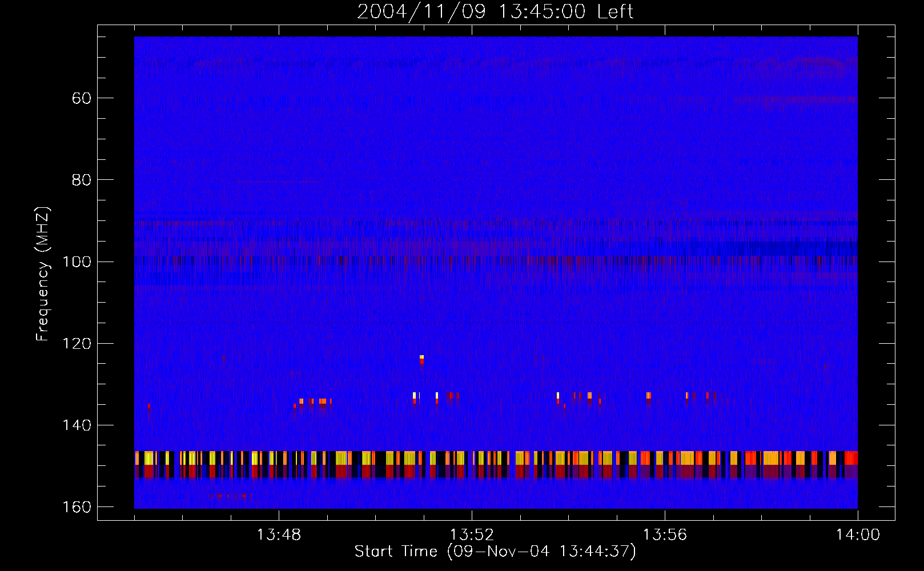Image resolution: width=924 pixels, height=571 pixels.
Task: Click the 13:56 time axis tick label
Action: tap(665, 535)
